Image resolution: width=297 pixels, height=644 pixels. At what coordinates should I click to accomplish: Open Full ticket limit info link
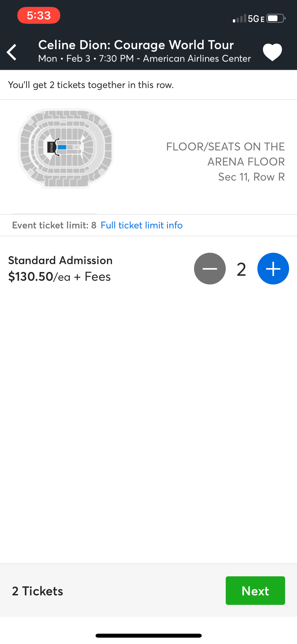click(142, 225)
